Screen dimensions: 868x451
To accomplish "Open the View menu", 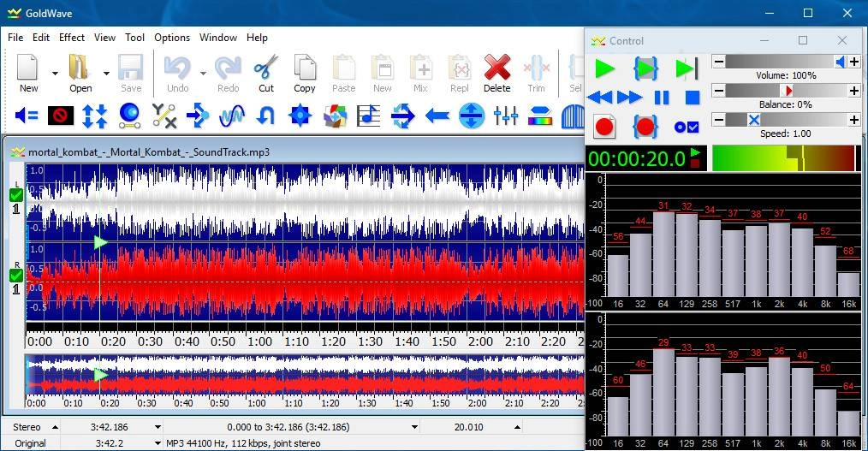I will click(x=104, y=38).
